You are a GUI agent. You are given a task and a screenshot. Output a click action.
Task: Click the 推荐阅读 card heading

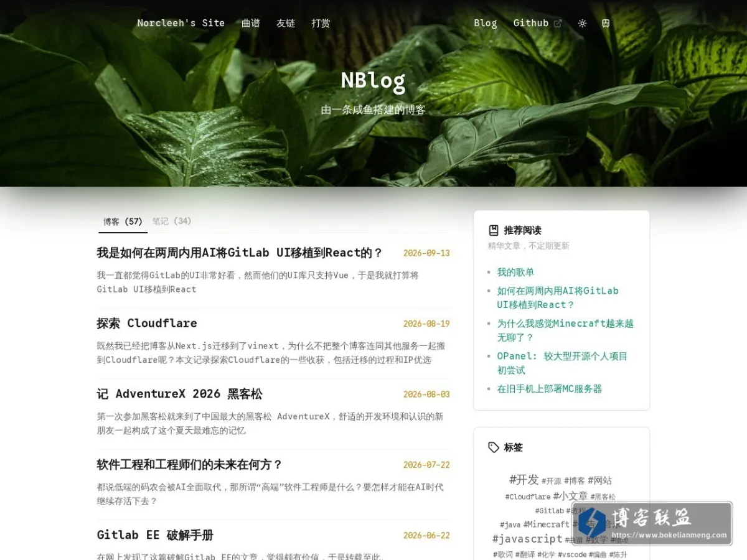523,230
